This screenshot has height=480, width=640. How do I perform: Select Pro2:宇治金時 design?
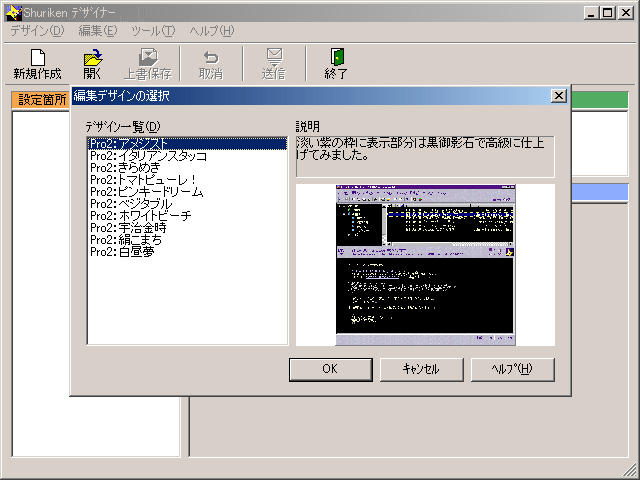pyautogui.click(x=187, y=227)
